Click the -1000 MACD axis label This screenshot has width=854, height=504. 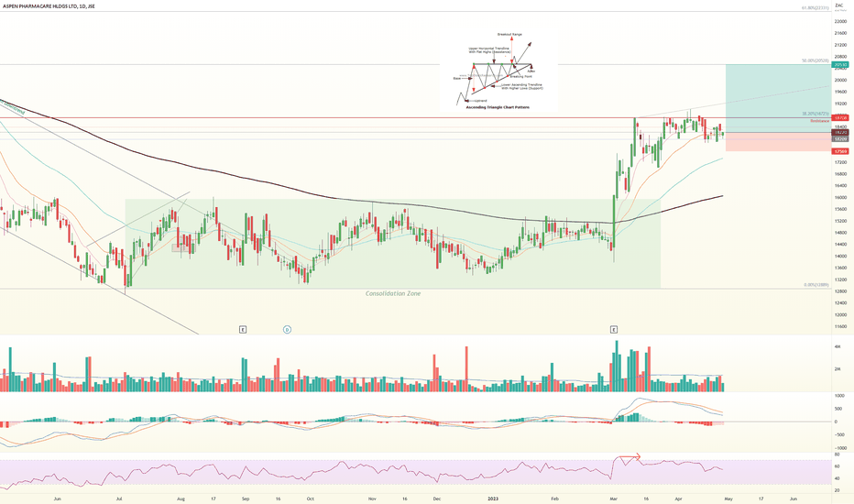click(x=839, y=448)
